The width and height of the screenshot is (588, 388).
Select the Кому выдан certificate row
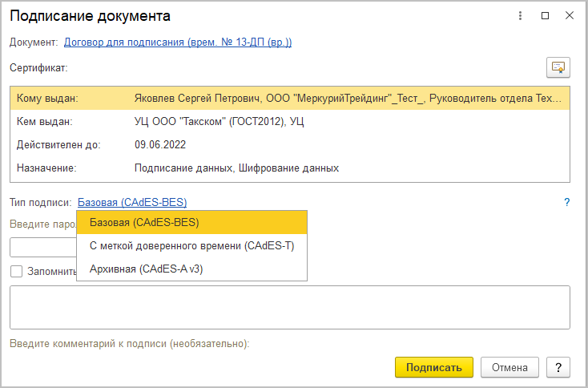(x=289, y=99)
